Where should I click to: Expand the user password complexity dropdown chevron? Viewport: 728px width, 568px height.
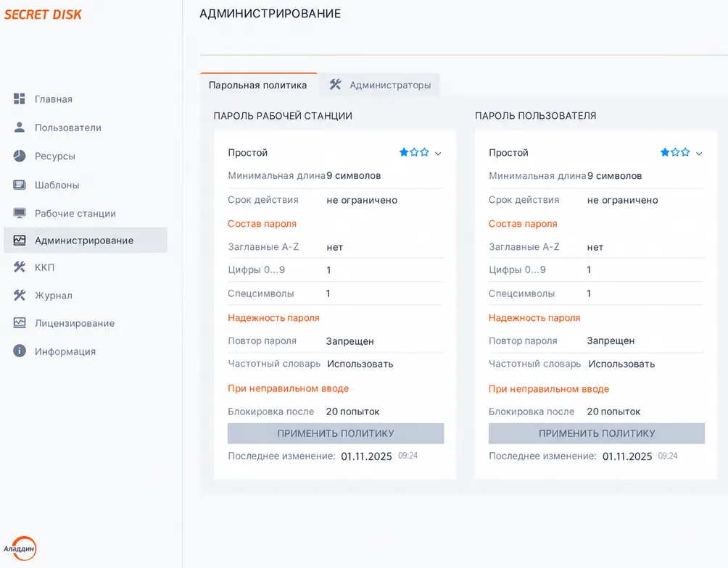[x=699, y=153]
